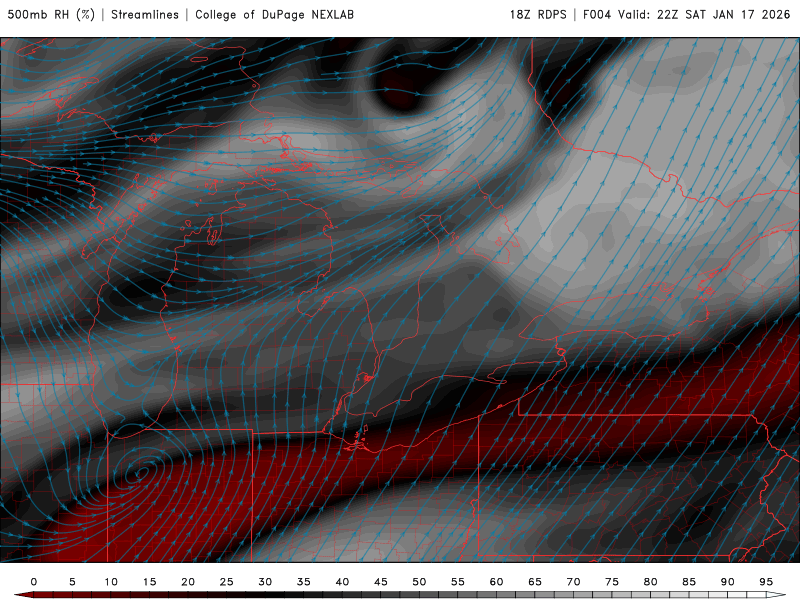
Task: Pick the colorbar label "60"
Action: 496,582
